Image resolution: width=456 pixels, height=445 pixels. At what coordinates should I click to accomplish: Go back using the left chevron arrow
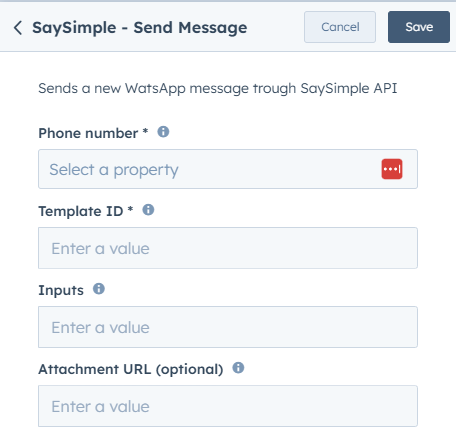(18, 28)
